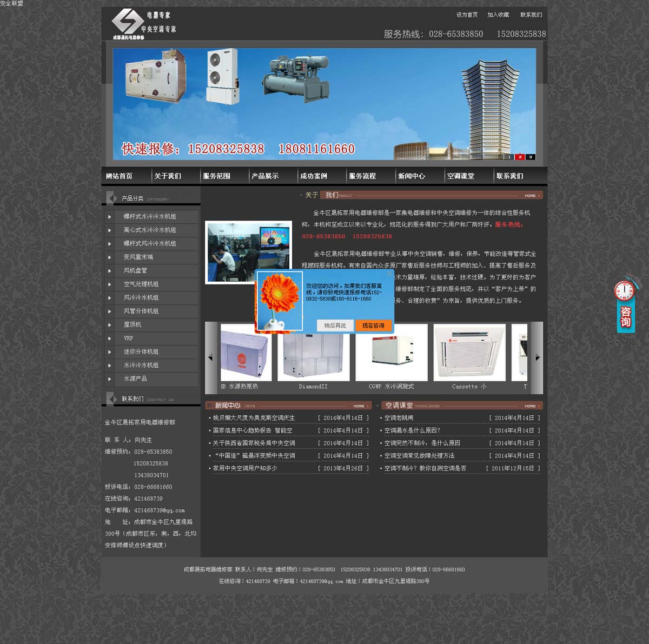
Task: Go to 成功案例 navigation menu item
Action: point(314,176)
